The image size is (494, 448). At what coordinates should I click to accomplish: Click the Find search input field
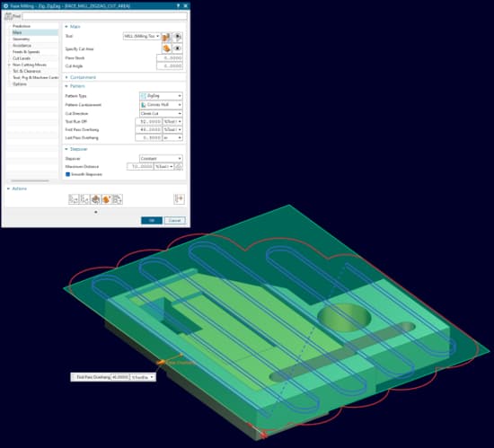tap(104, 16)
